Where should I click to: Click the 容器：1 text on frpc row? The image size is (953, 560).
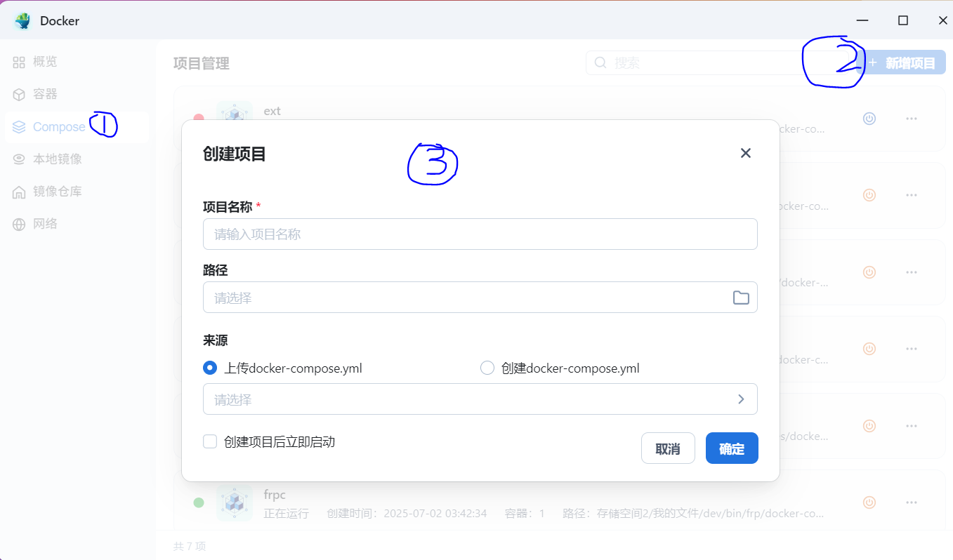click(x=525, y=514)
